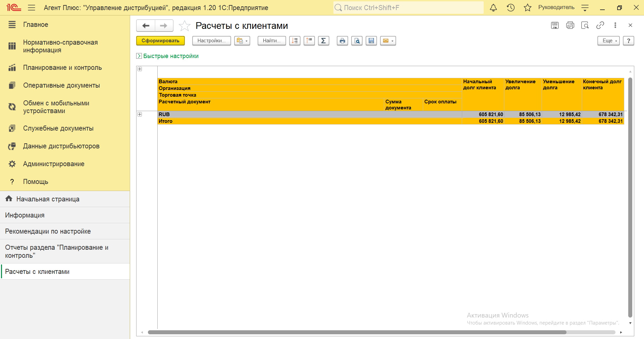Go back with the left arrow

pos(146,26)
